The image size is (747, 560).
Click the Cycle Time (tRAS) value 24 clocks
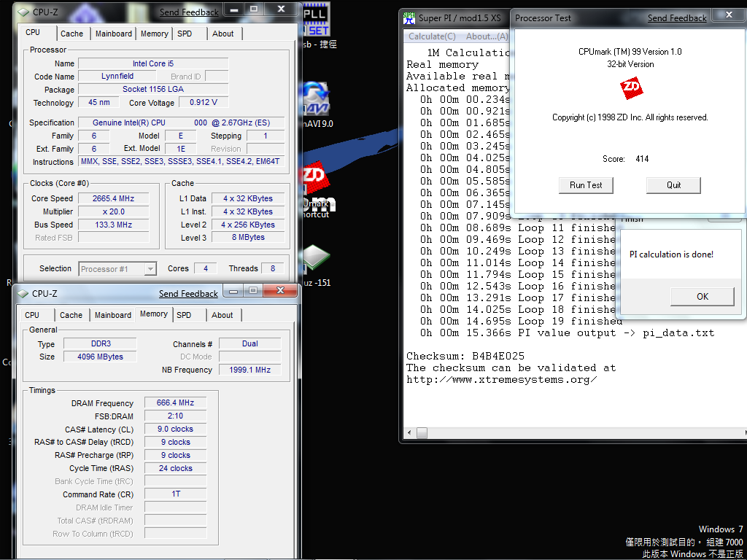tap(175, 469)
